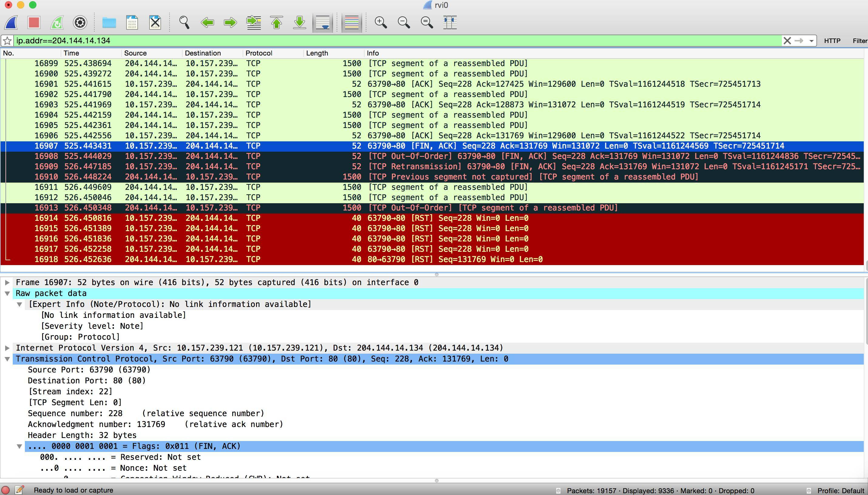Toggle auto scroll during live capture
The image size is (868, 495).
(322, 23)
